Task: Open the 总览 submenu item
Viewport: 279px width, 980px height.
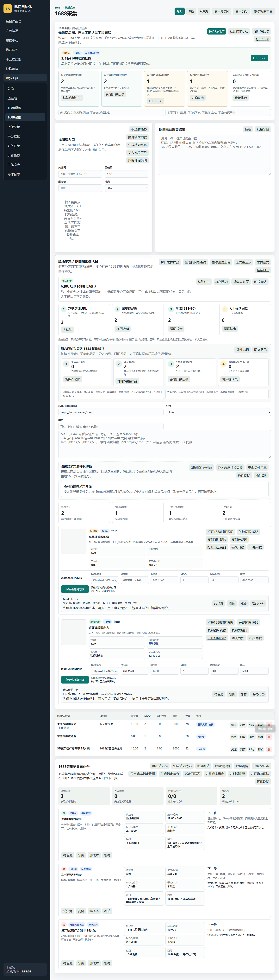Action: coord(25,89)
